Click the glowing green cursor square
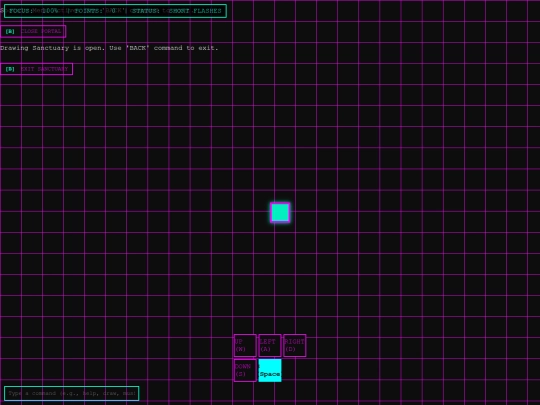The image size is (540, 405). (280, 212)
